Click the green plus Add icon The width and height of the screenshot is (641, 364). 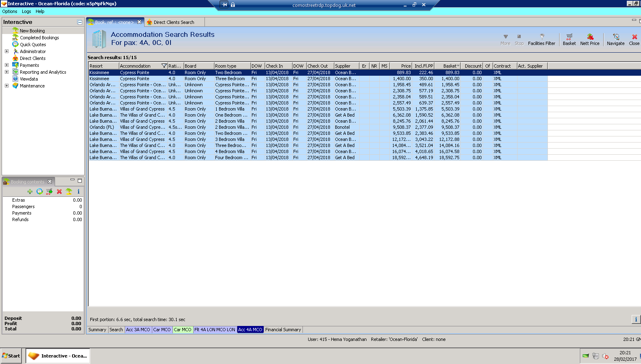30,192
